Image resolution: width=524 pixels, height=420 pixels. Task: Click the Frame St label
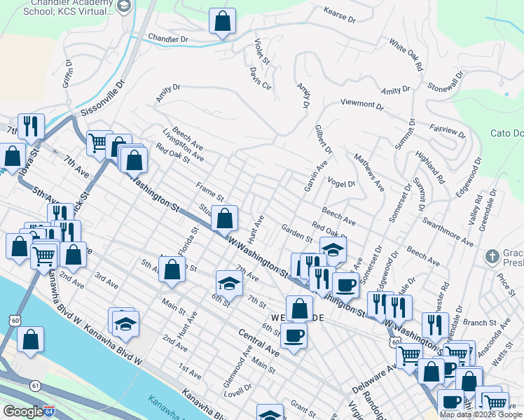pos(209,192)
